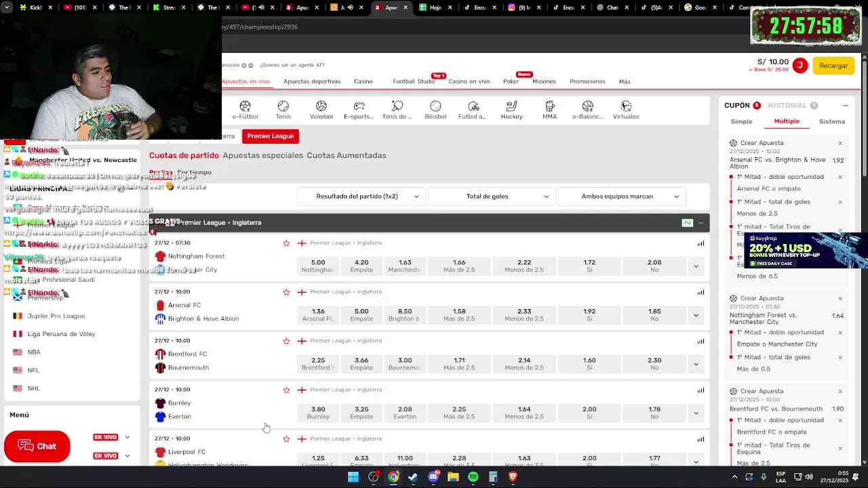Remove Nottingham Forest vs Manchester City bet

tap(840, 299)
